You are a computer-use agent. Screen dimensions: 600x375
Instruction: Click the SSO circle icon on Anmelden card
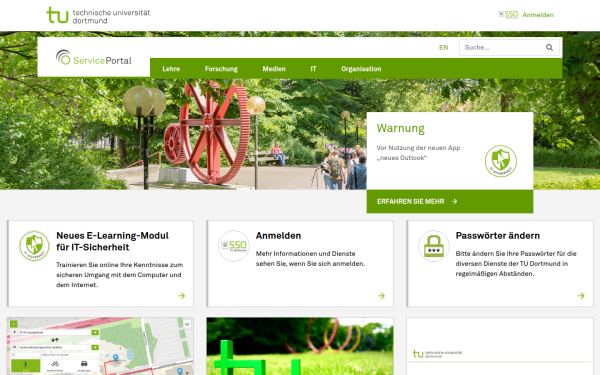pyautogui.click(x=234, y=246)
